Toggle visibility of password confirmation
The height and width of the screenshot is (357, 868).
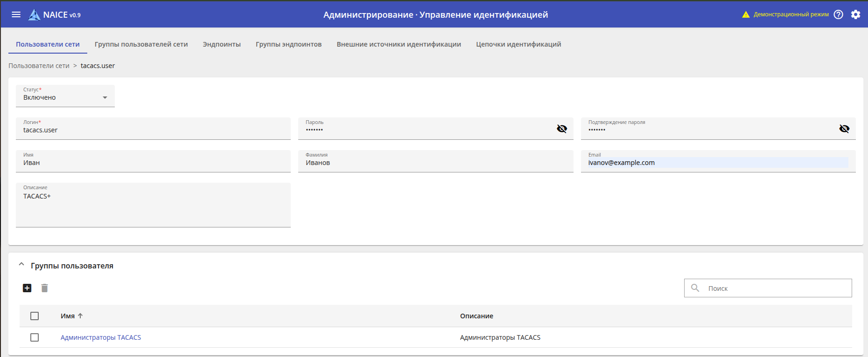pos(844,129)
